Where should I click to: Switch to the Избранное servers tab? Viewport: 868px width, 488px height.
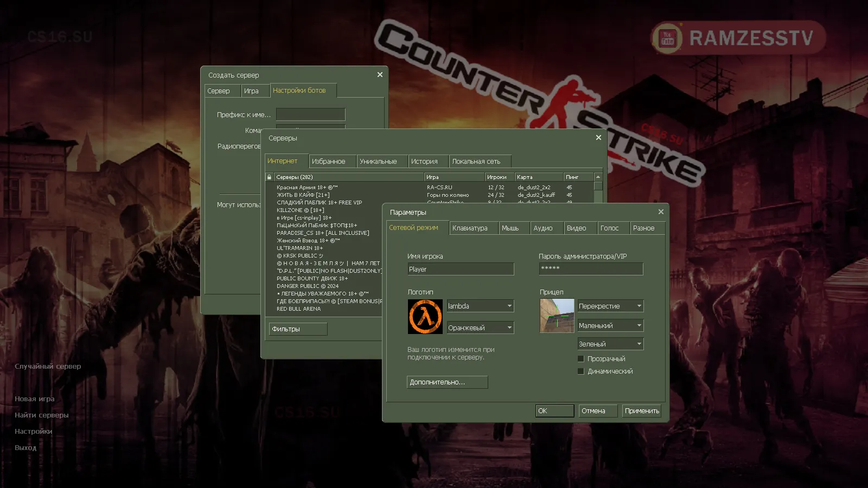click(332, 161)
